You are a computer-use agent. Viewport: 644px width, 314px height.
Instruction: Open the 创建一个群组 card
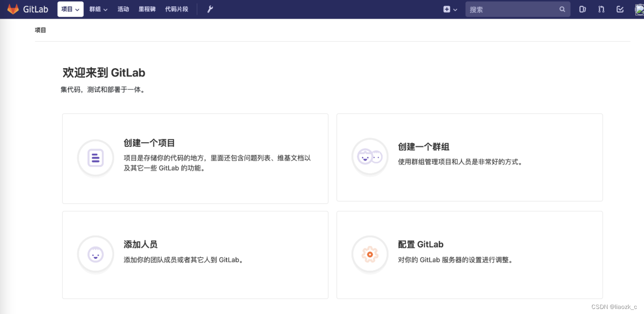470,157
